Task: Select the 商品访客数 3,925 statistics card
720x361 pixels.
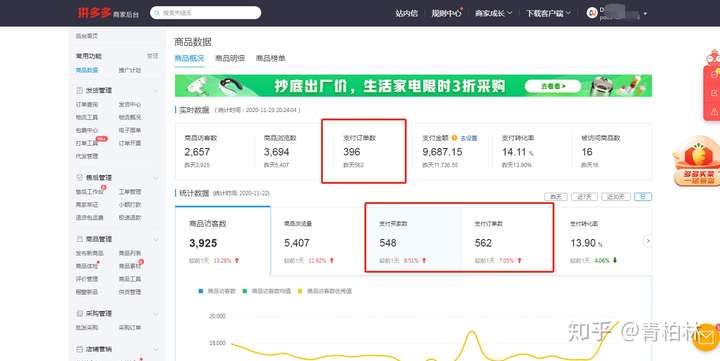Action: point(223,241)
